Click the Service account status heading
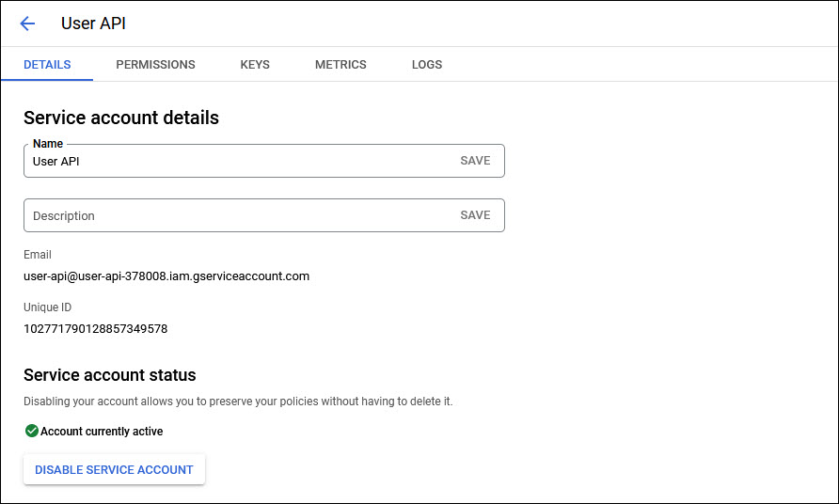This screenshot has width=839, height=504. tap(110, 375)
